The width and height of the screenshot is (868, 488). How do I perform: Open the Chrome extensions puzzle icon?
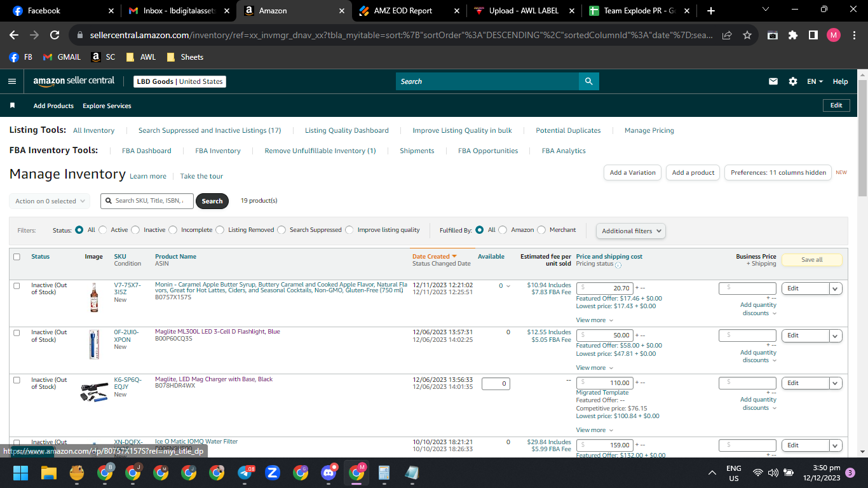[793, 35]
